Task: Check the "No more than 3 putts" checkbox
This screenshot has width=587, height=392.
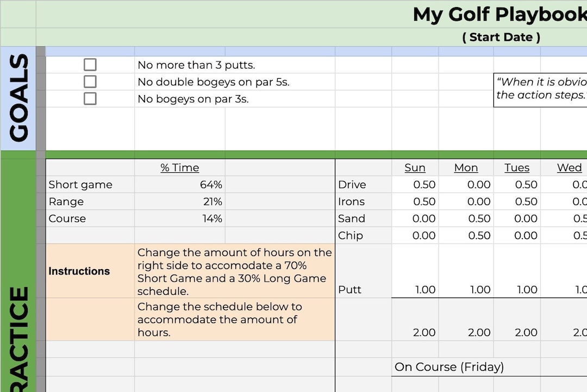Action: (x=90, y=64)
